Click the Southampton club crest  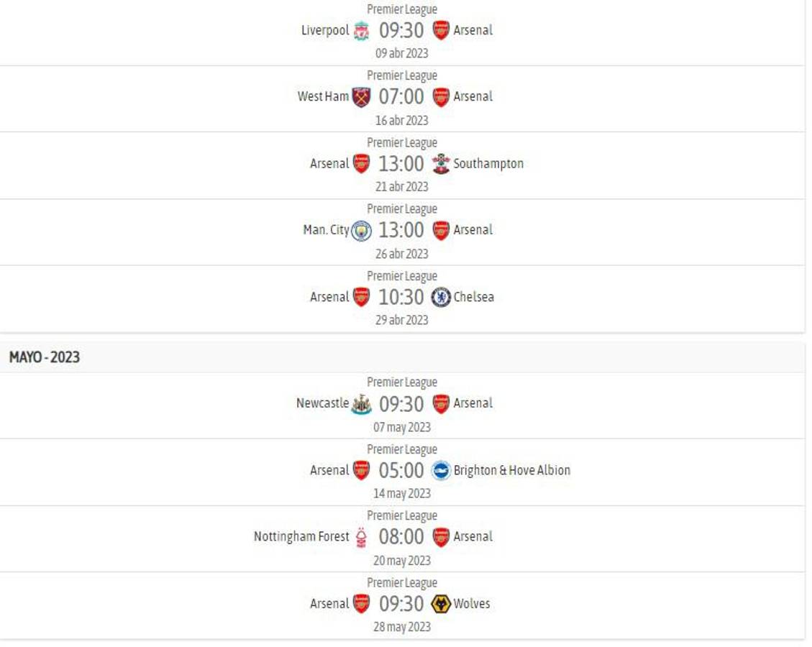(441, 164)
